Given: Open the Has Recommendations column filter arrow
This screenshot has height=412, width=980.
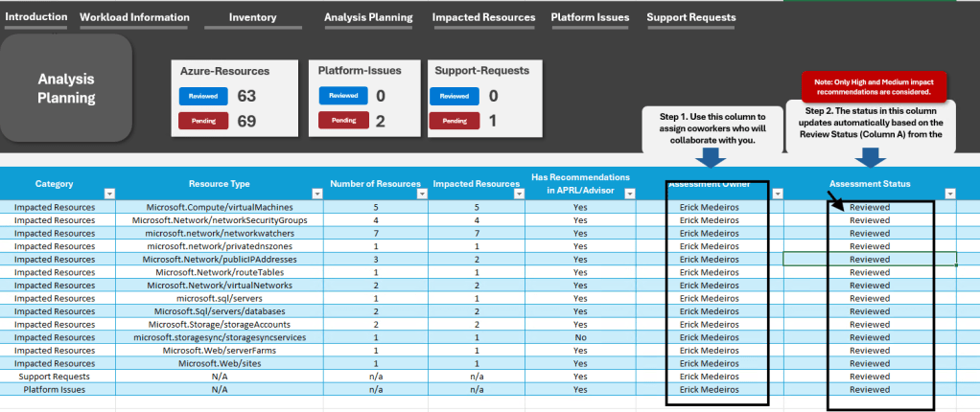Looking at the screenshot, I should 630,194.
